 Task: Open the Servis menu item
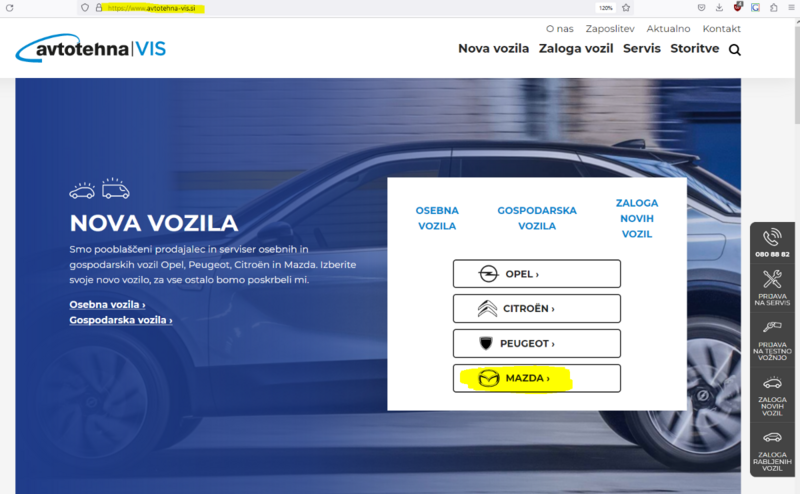coord(641,48)
